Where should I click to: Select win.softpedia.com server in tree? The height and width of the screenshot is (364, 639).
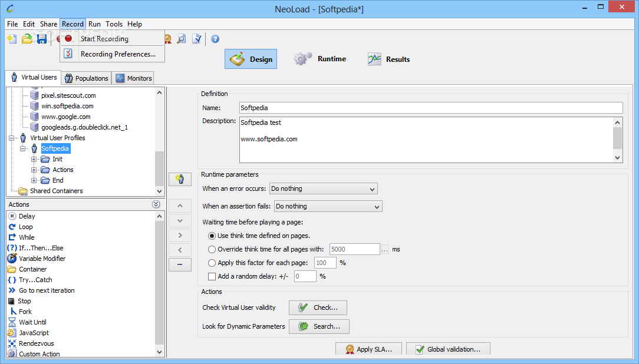(x=67, y=106)
